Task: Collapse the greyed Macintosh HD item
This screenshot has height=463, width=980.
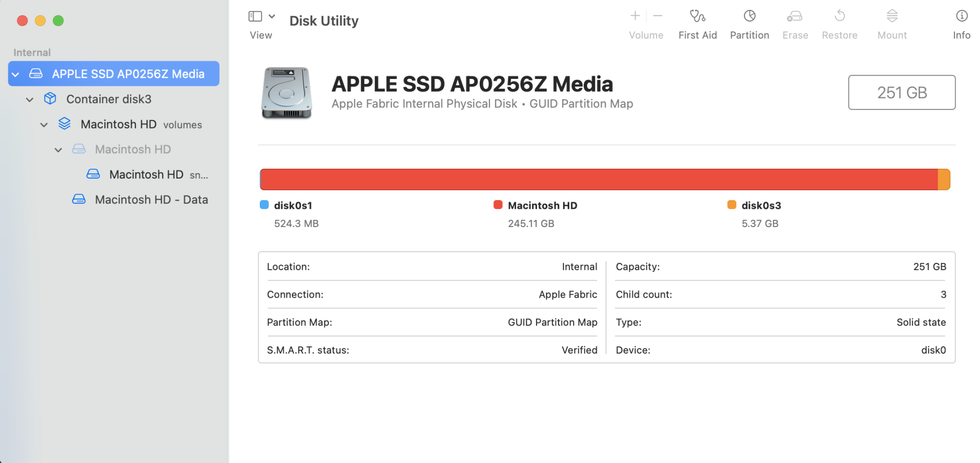Action: click(58, 150)
